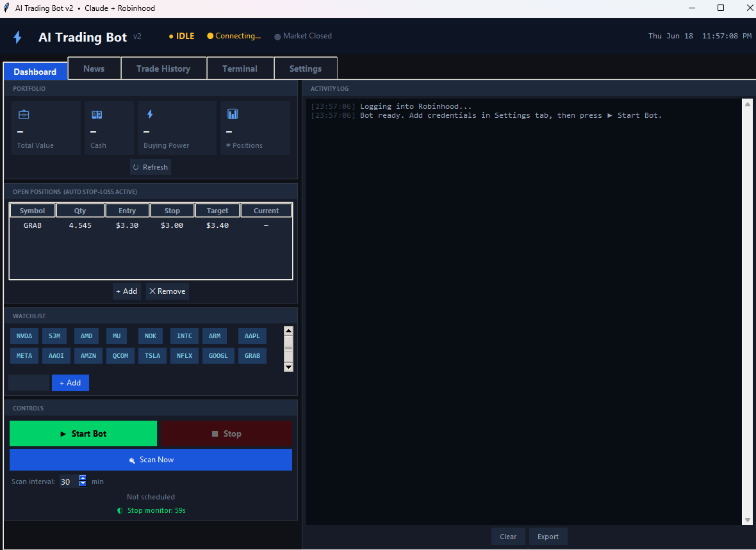
Task: Click the $3.40 target price cell
Action: click(x=217, y=225)
